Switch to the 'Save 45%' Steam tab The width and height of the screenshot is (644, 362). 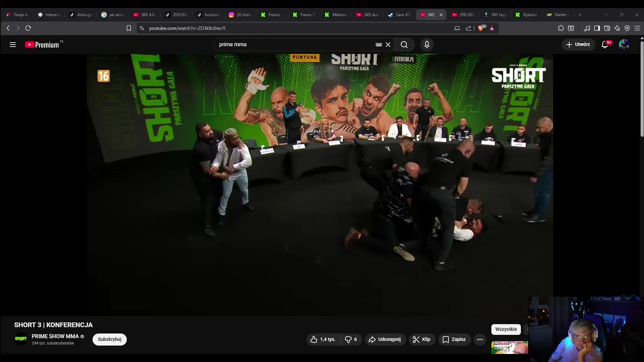click(399, 15)
